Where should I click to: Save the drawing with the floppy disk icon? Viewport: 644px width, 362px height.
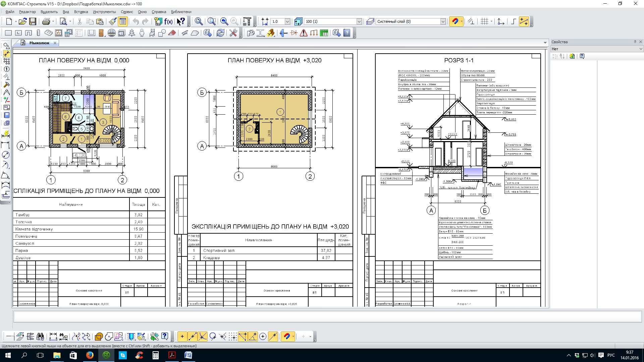(33, 21)
